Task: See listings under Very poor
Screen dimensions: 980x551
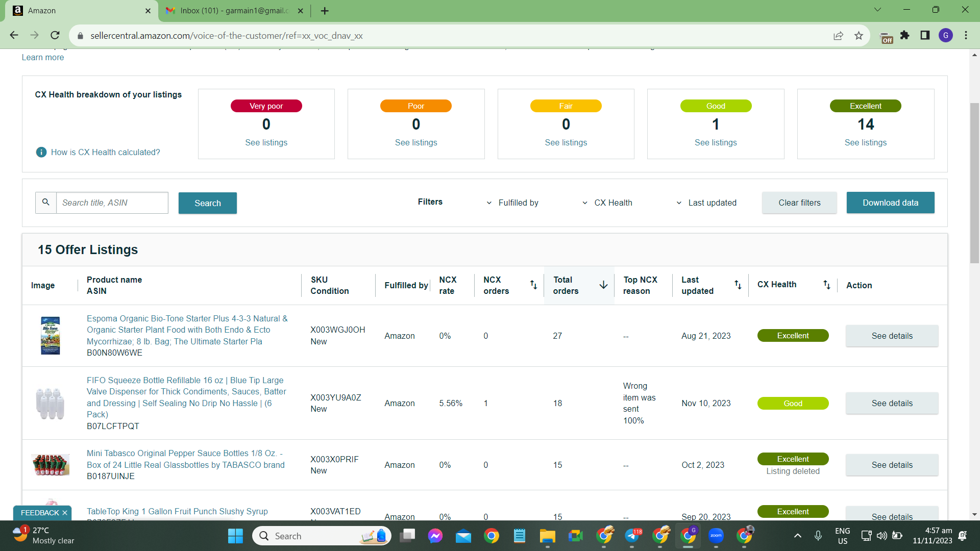Action: click(266, 143)
